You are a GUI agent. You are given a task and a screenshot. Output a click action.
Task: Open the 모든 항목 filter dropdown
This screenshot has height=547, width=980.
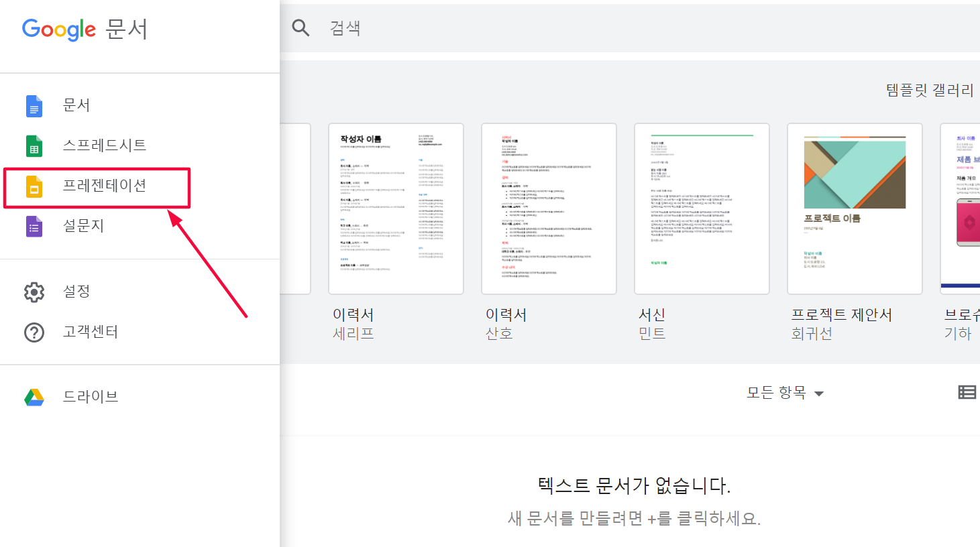[778, 393]
